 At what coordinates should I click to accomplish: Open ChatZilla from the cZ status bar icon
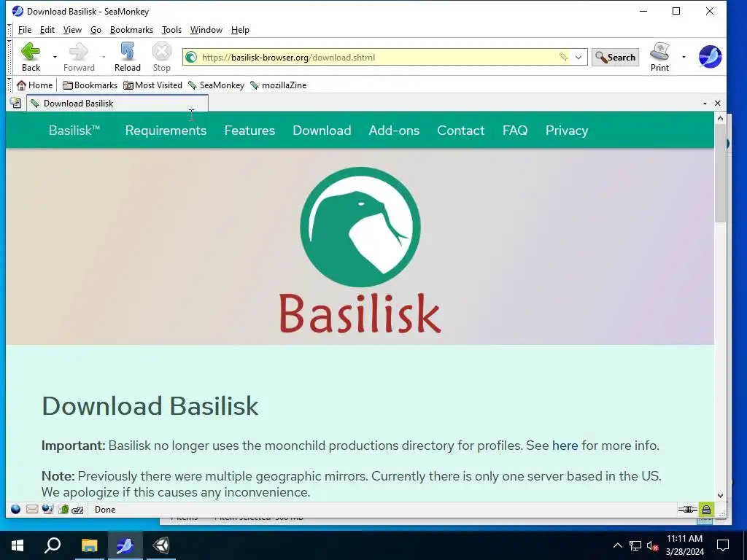tap(77, 510)
